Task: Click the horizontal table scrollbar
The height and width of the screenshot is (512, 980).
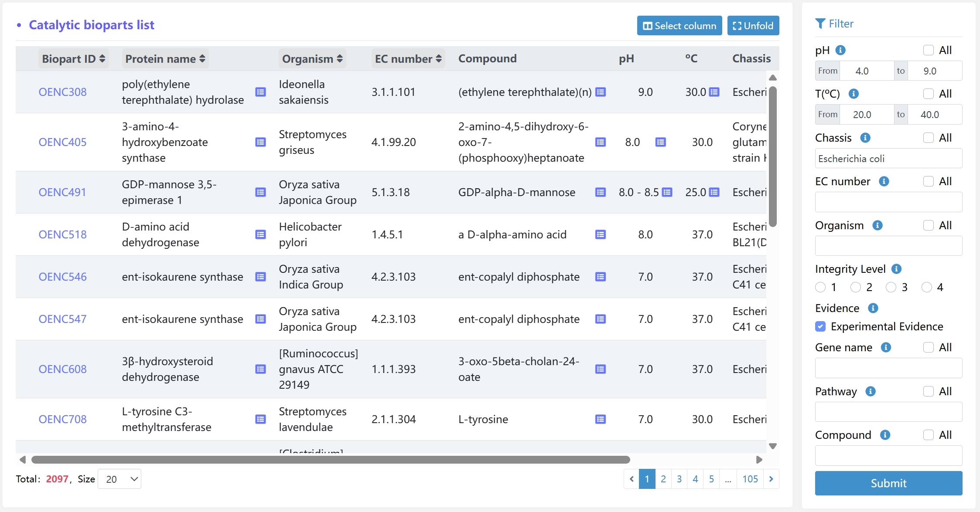Action: (x=331, y=460)
